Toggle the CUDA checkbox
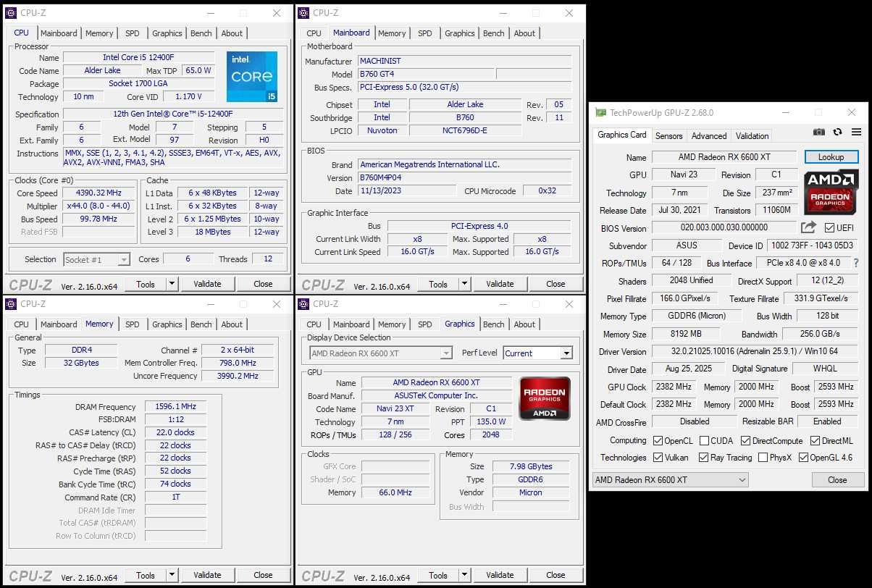 [704, 440]
